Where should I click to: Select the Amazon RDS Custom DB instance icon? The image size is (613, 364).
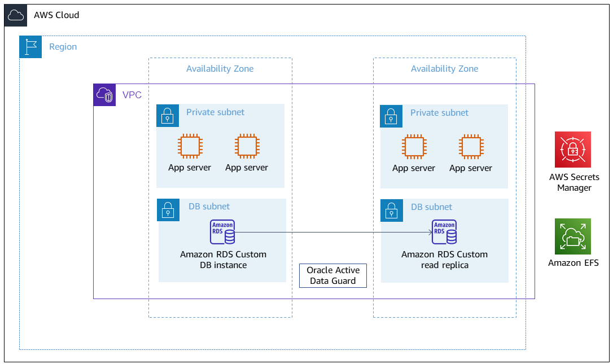pyautogui.click(x=221, y=231)
